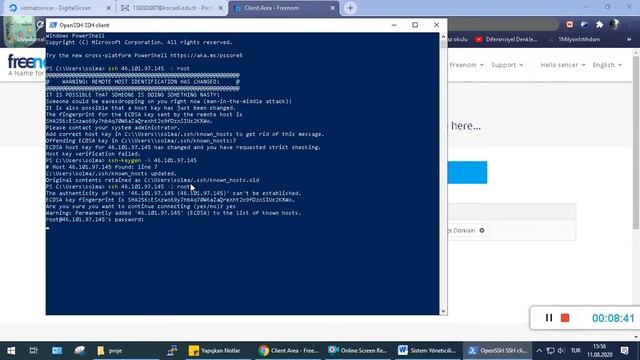Maximize the OpenSSH SSH client window

[x=415, y=25]
